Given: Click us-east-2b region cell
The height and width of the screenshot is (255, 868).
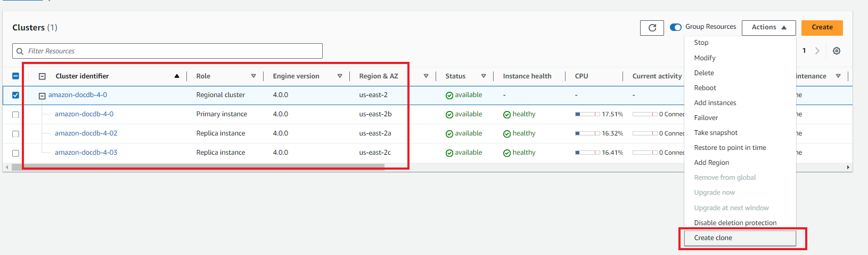Looking at the screenshot, I should point(375,114).
